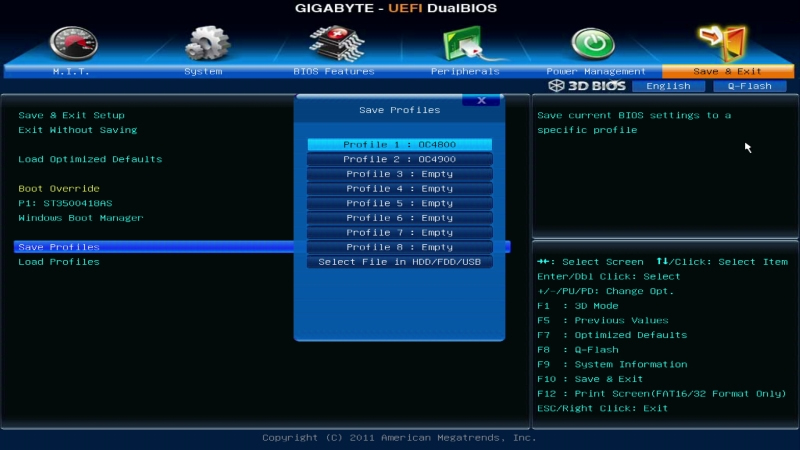
Task: Choose Profile 6 : Empty slot
Action: tap(399, 218)
